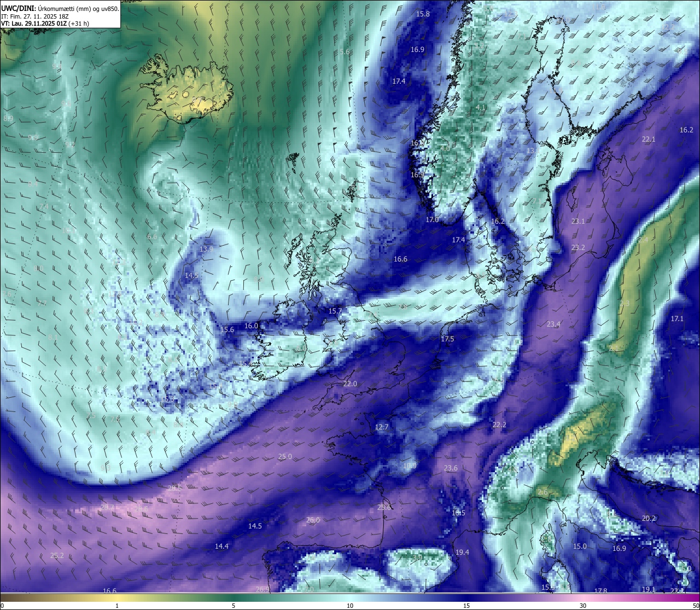Click the 22.2 value label
Screen dimensions: 700x610
tap(499, 425)
